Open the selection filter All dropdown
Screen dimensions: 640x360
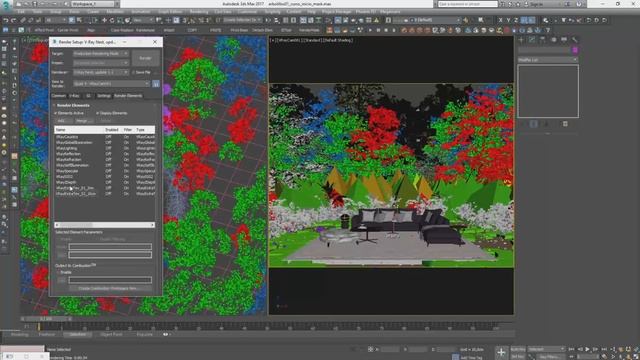coord(56,20)
